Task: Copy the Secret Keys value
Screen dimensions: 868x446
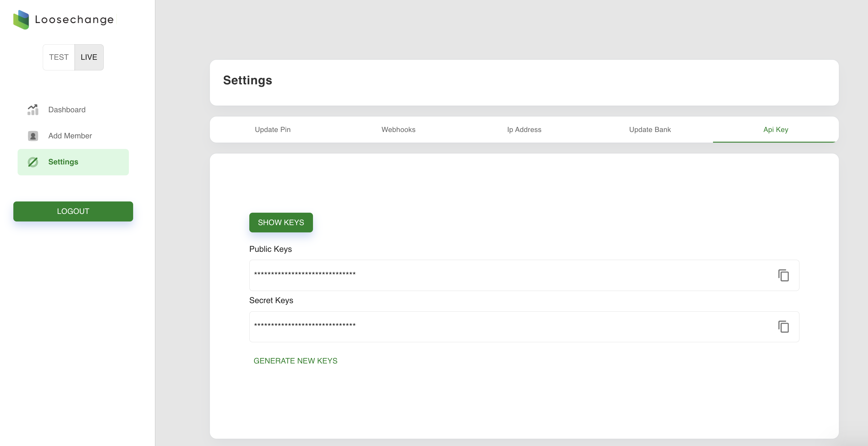Action: [783, 327]
